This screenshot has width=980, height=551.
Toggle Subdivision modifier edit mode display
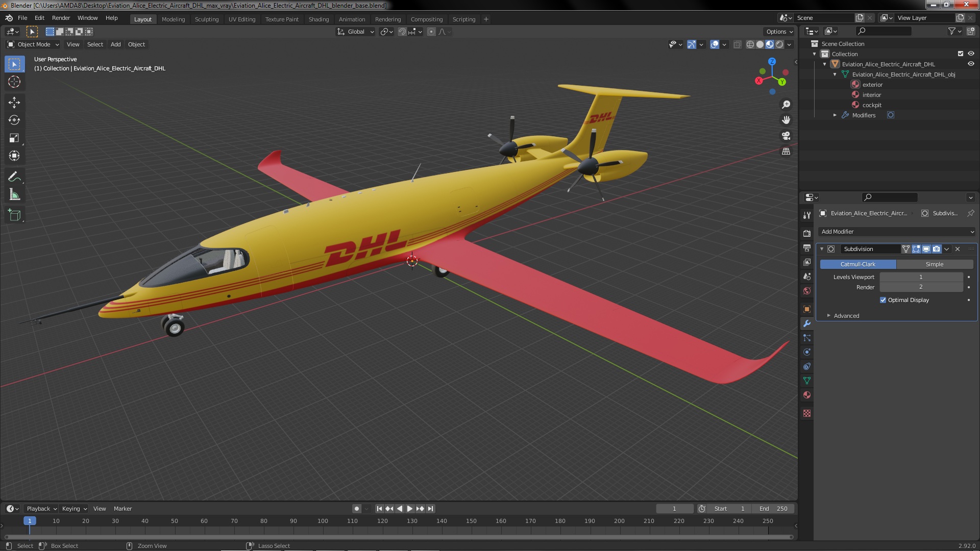(x=916, y=249)
